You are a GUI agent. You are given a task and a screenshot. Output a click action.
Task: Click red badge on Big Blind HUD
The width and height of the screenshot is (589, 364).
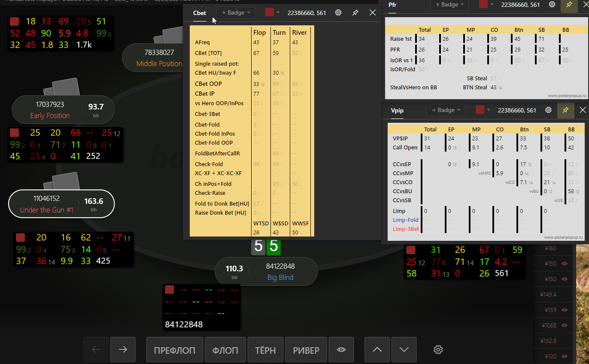click(170, 290)
